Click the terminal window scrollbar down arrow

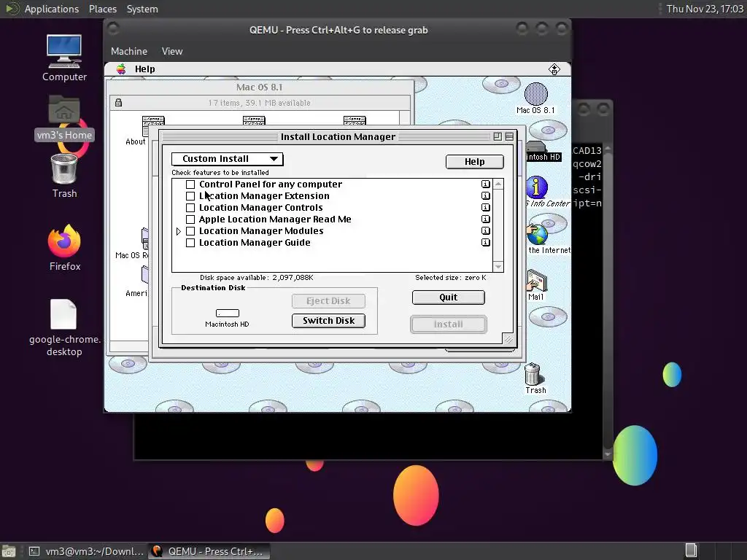(x=608, y=454)
